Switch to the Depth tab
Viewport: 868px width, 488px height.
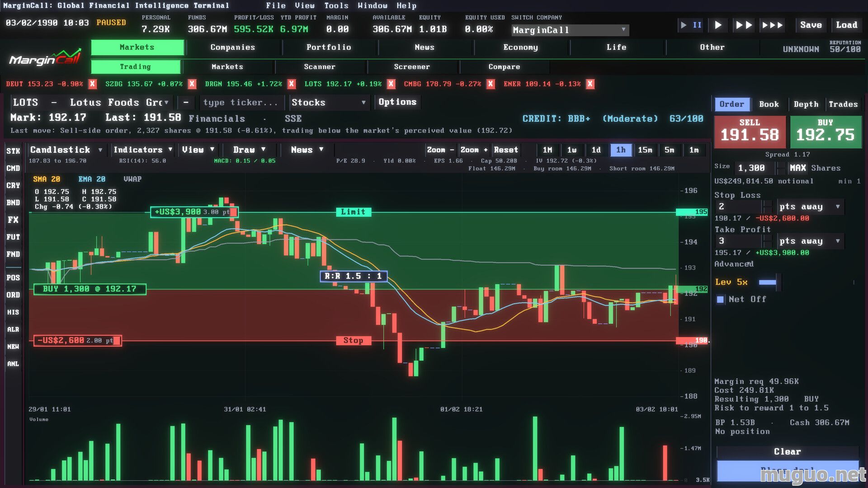(806, 104)
